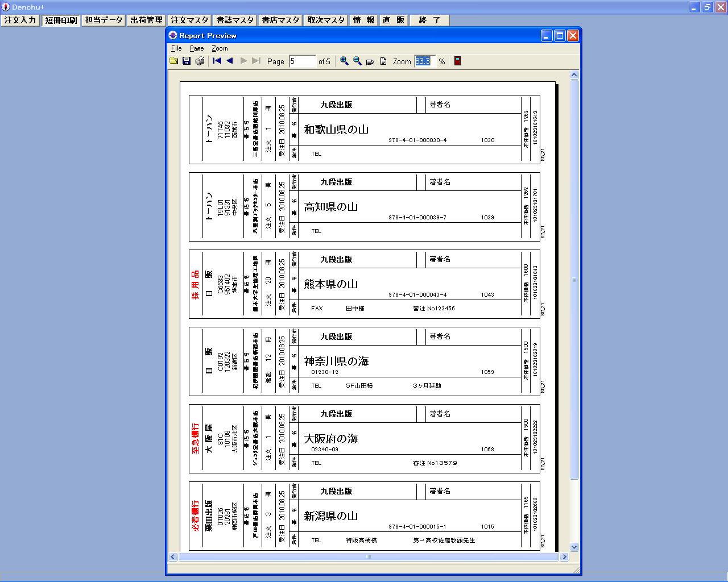Click ISBN 978-4-01-000030-4
This screenshot has height=582, width=728.
click(x=417, y=140)
